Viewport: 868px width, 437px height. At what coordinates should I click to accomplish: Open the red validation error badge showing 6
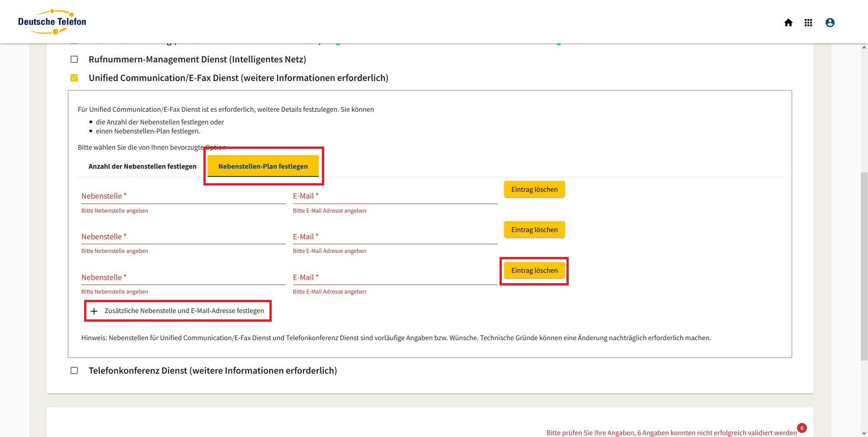point(802,428)
